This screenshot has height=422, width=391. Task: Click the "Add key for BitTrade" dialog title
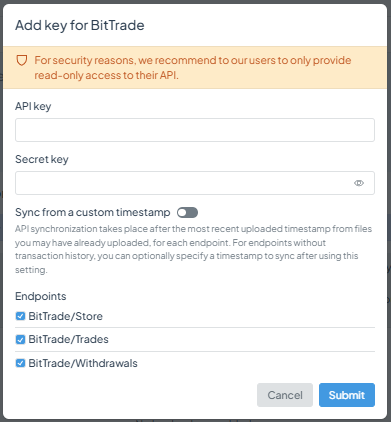(80, 25)
